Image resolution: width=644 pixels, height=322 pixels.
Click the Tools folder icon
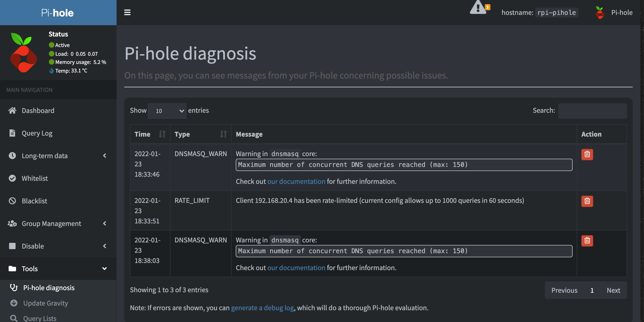pyautogui.click(x=12, y=269)
